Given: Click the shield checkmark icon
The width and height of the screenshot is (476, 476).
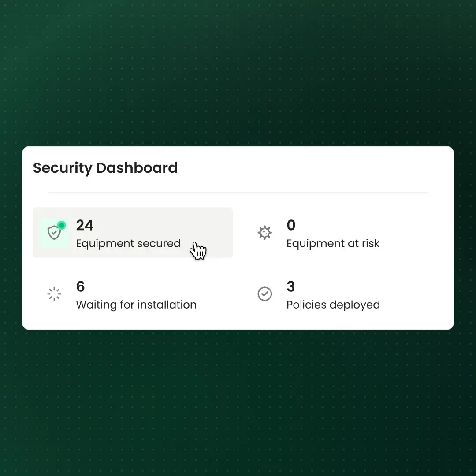Looking at the screenshot, I should pyautogui.click(x=54, y=233).
